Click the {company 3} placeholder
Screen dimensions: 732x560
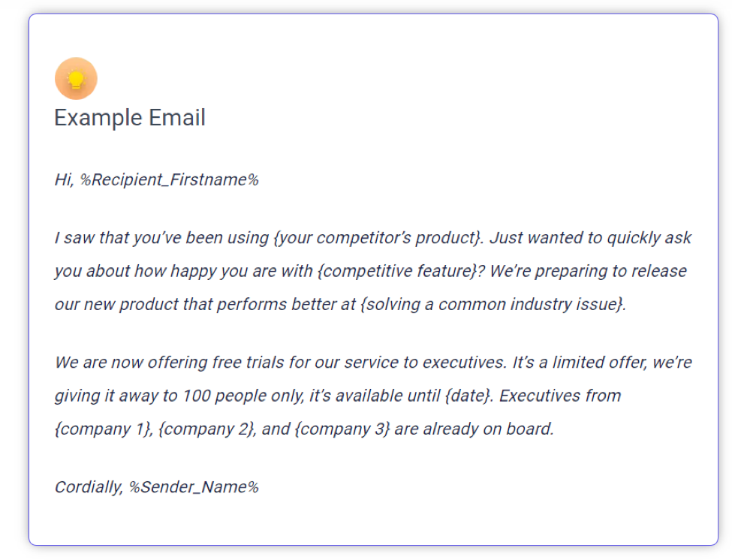coord(340,429)
